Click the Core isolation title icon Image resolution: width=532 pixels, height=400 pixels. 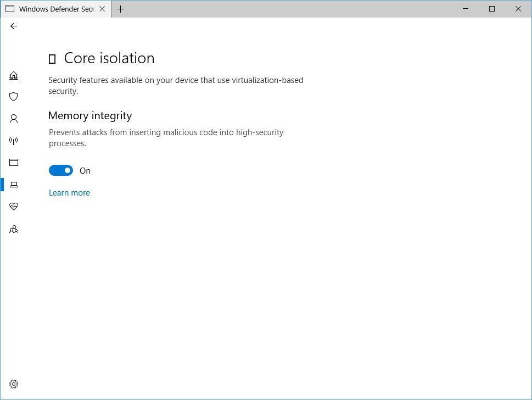52,59
